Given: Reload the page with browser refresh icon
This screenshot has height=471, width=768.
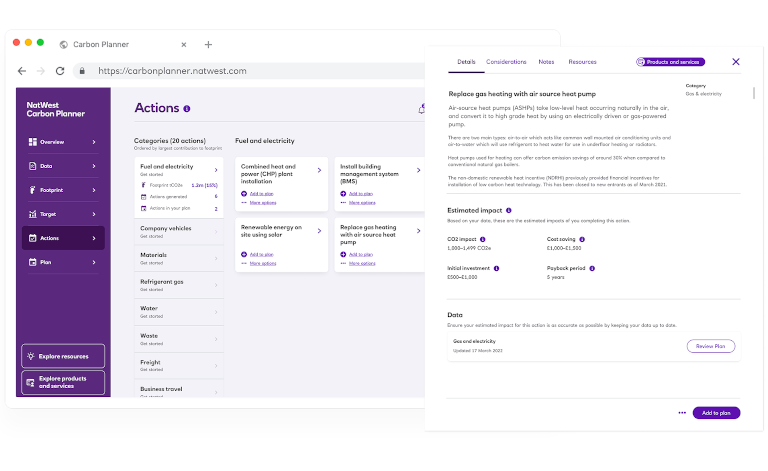Looking at the screenshot, I should pos(60,71).
